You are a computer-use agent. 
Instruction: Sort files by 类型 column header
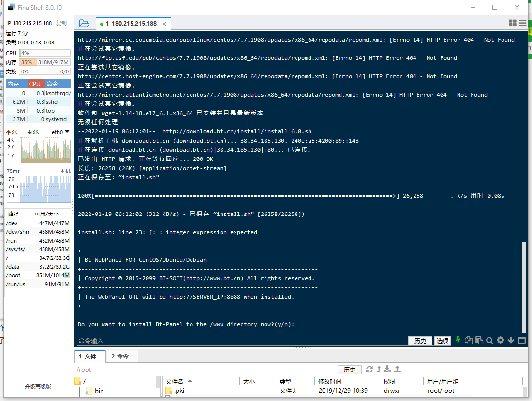295,381
